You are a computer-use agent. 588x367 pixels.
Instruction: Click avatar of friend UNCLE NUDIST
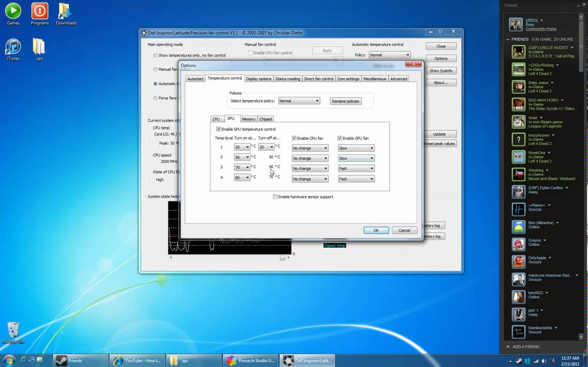519,52
